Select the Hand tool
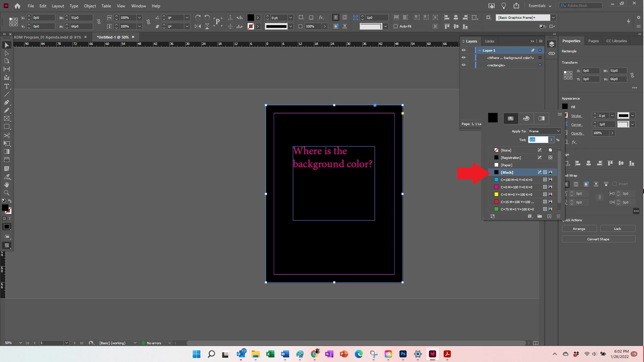This screenshot has height=362, width=644. click(6, 185)
